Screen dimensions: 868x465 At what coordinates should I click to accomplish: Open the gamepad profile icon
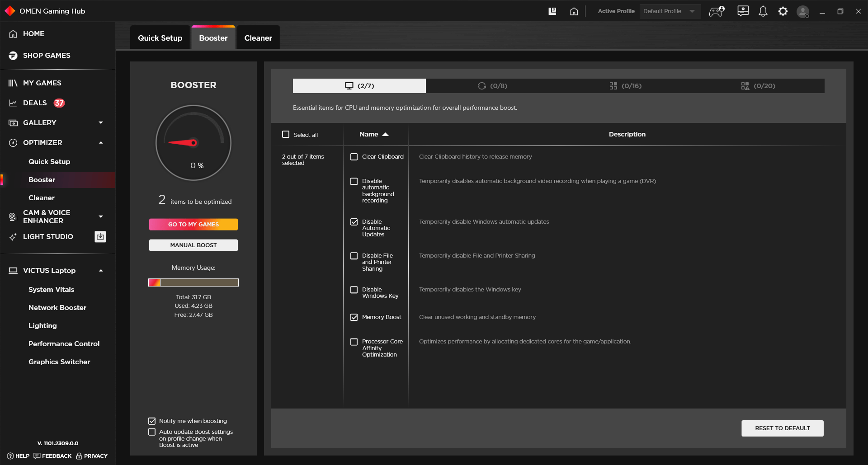click(717, 11)
